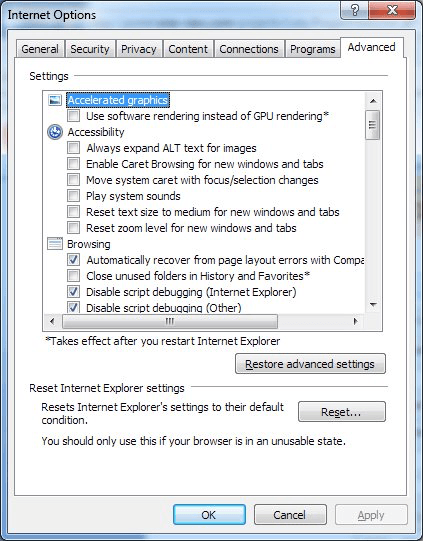Click the Browsing category icon
Screen dimensions: 423x541
55,244
